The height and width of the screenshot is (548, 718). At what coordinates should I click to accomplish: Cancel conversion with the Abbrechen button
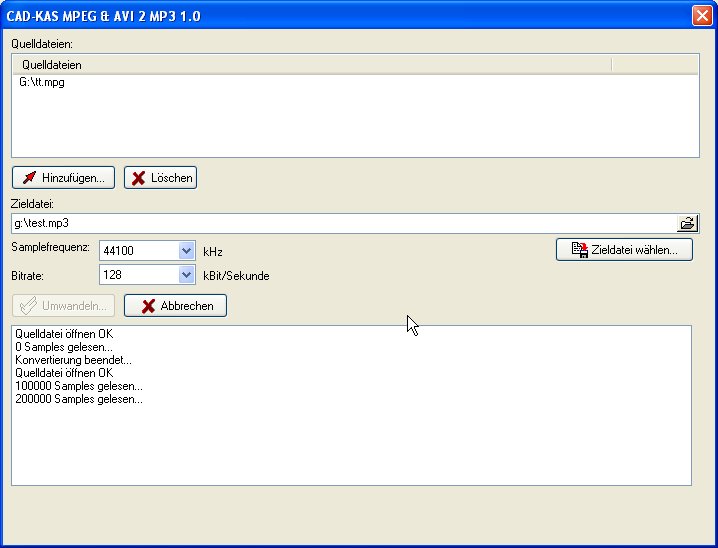point(176,306)
